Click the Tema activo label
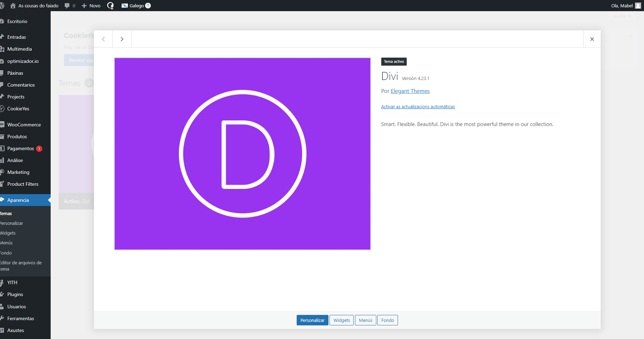 click(x=394, y=61)
